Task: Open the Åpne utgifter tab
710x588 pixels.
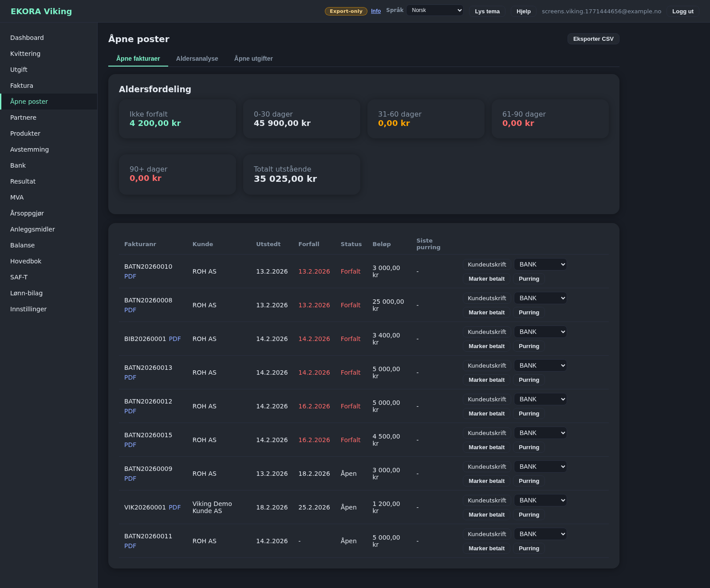Action: coord(253,59)
